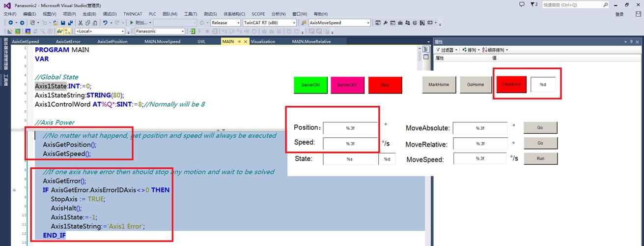Click the Cut scissors icon

(x=80, y=23)
